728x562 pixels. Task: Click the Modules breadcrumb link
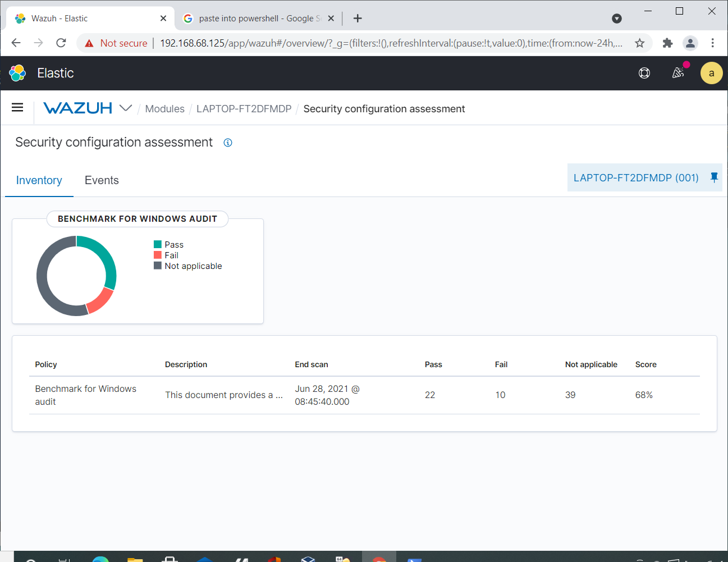pos(164,109)
